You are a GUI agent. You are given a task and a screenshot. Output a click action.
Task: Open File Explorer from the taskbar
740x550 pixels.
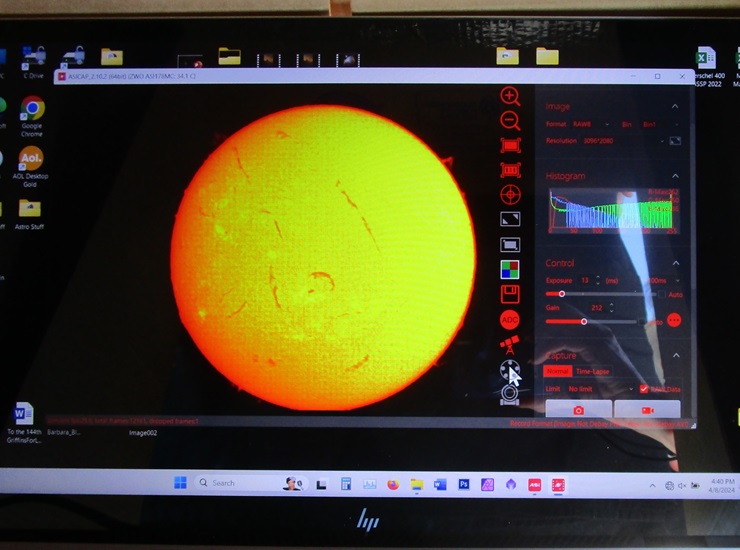pyautogui.click(x=417, y=484)
